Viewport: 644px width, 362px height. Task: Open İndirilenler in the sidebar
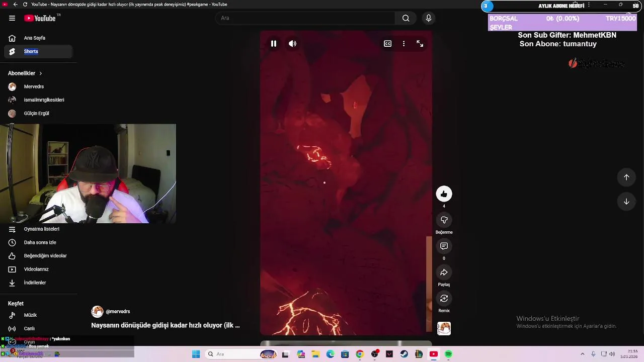pyautogui.click(x=38, y=283)
